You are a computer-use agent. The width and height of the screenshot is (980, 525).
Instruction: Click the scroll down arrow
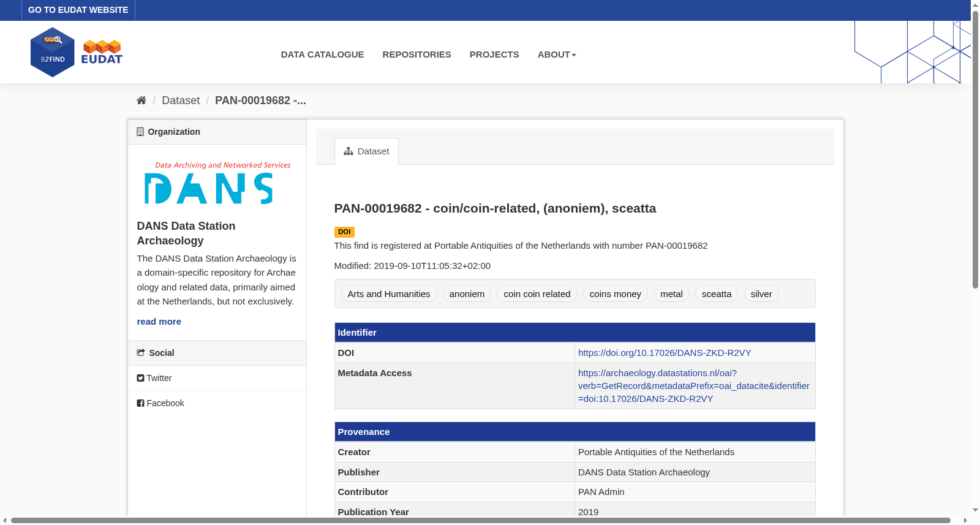pyautogui.click(x=975, y=510)
